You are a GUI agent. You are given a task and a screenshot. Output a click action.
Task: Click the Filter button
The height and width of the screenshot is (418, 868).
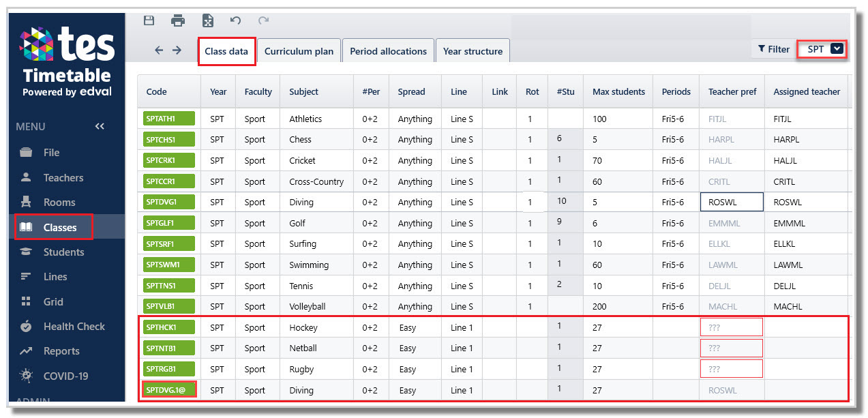(773, 49)
